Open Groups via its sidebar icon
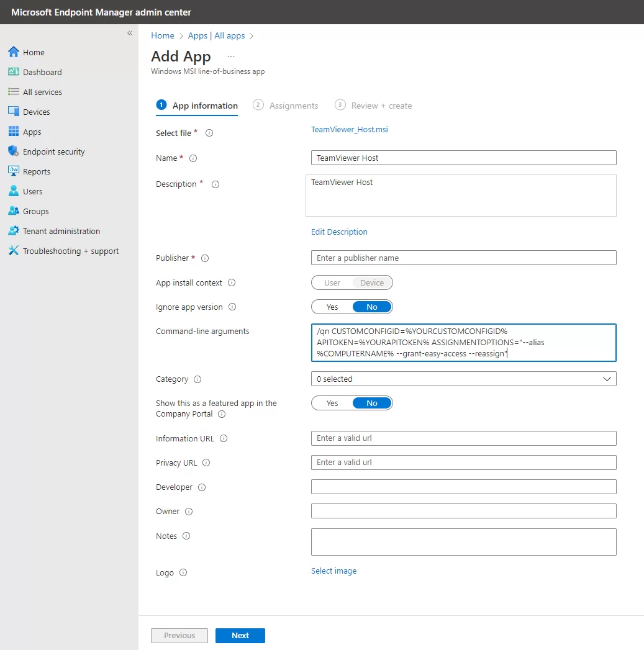This screenshot has height=650, width=644. click(x=14, y=211)
